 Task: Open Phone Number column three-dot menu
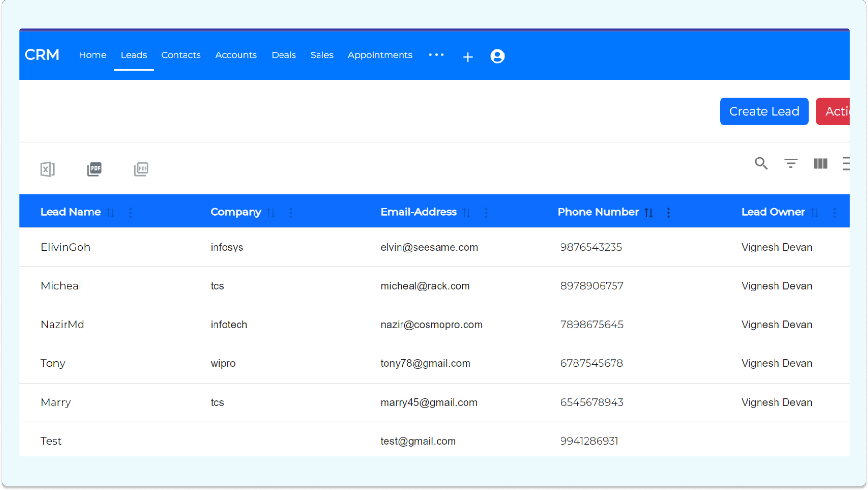tap(668, 212)
